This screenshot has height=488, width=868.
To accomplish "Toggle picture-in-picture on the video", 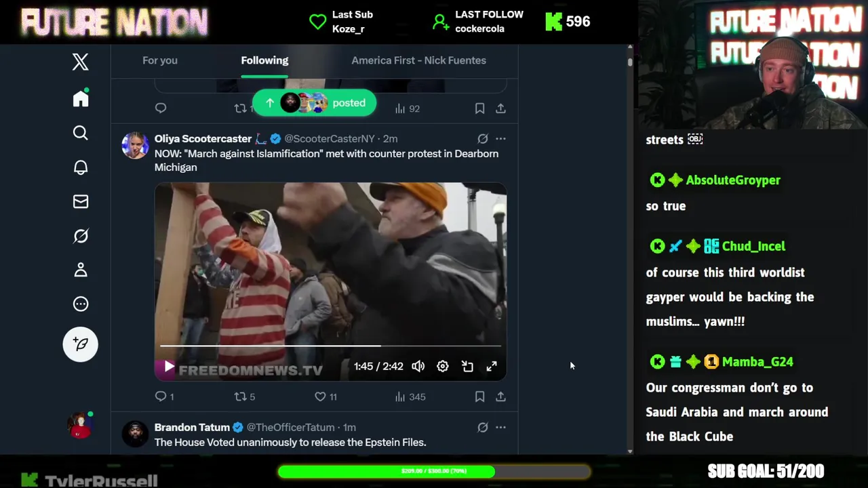I will tap(467, 366).
